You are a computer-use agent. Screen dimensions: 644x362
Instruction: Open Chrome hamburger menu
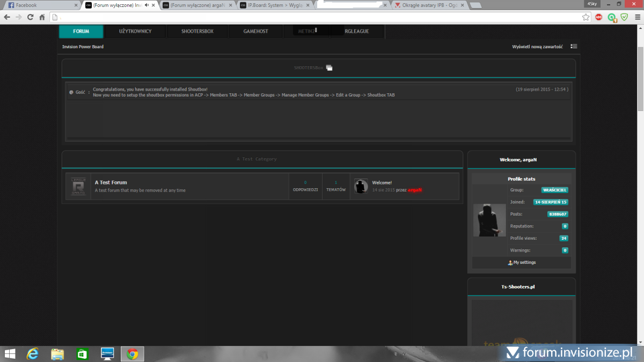click(636, 17)
